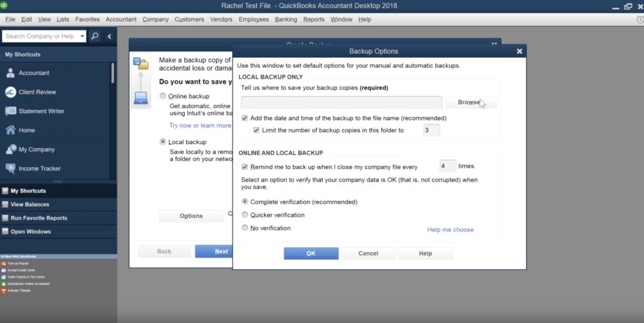Image resolution: width=644 pixels, height=323 pixels.
Task: Click the View Balances panel icon
Action: (5, 204)
